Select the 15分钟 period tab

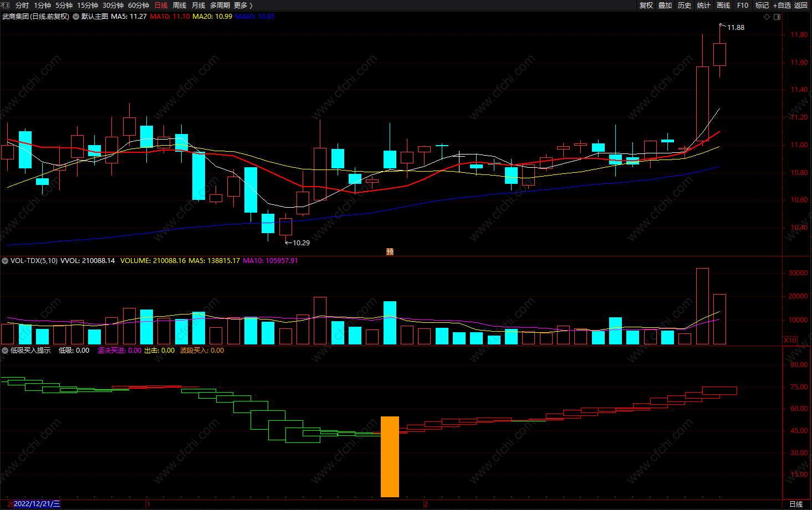(88, 5)
